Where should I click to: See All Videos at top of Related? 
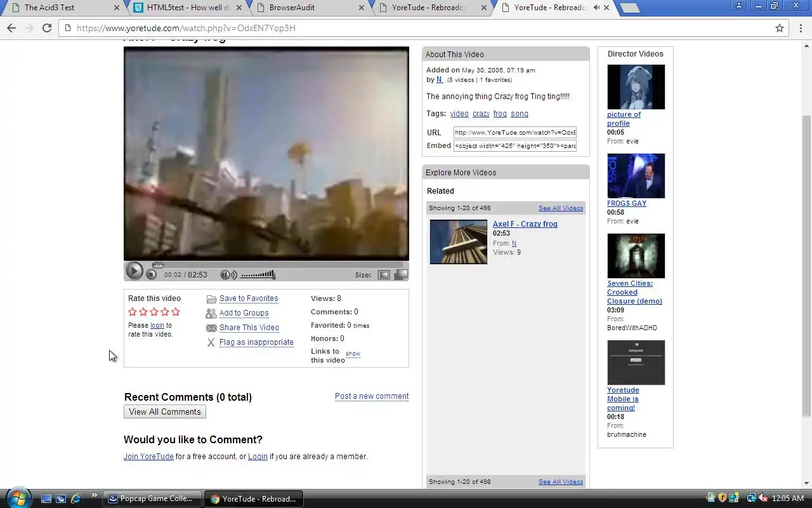[561, 208]
